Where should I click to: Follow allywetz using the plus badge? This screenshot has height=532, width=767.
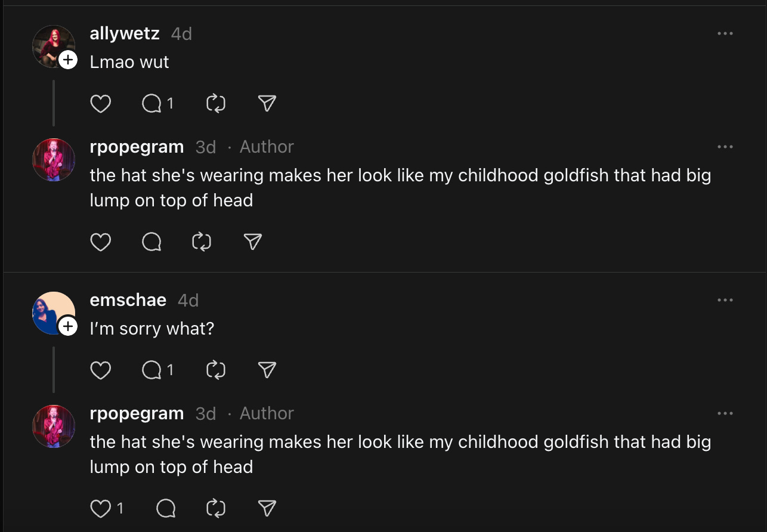click(68, 60)
